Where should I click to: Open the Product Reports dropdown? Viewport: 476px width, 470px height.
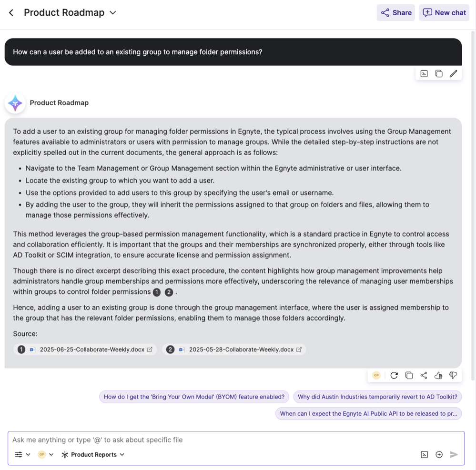point(93,454)
